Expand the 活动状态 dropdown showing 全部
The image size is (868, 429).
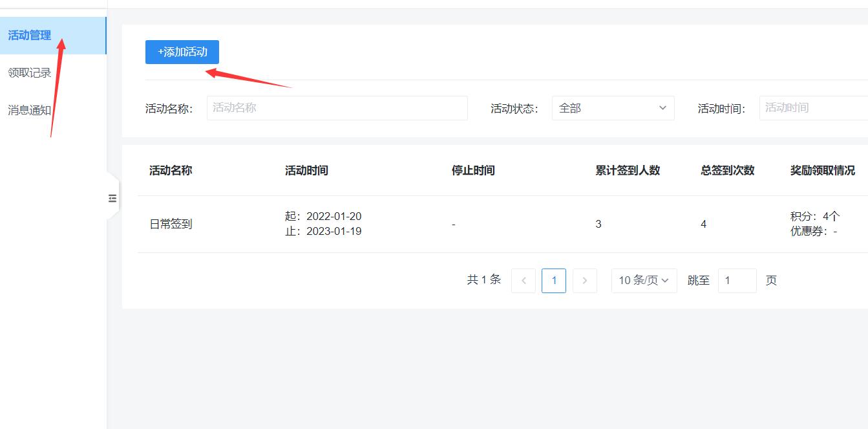613,108
